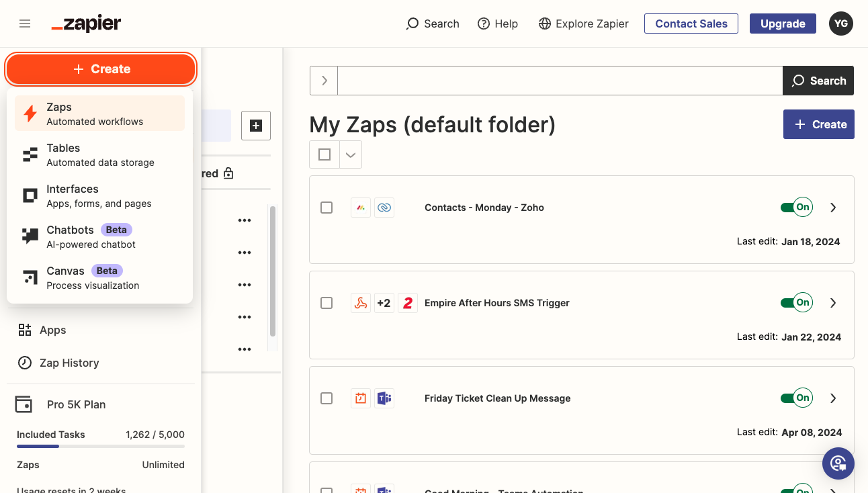
Task: Click the +2 apps badge in Empire zap
Action: (x=384, y=303)
